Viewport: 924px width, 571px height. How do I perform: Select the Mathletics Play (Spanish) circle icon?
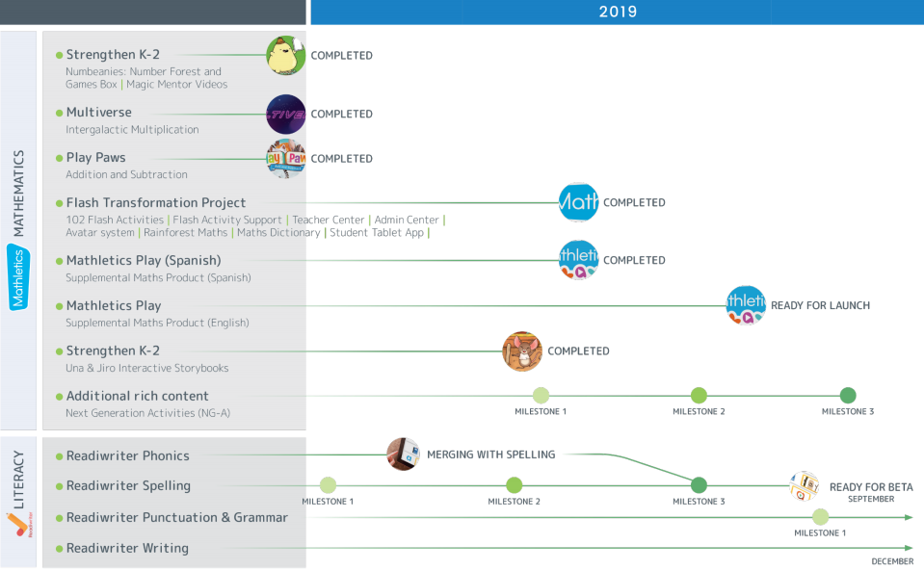(x=579, y=260)
